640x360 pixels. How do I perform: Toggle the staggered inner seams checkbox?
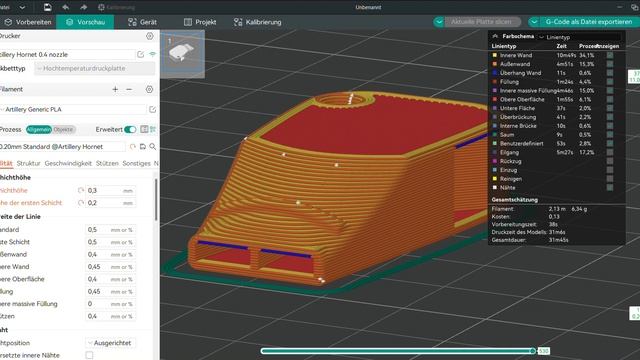pos(89,355)
